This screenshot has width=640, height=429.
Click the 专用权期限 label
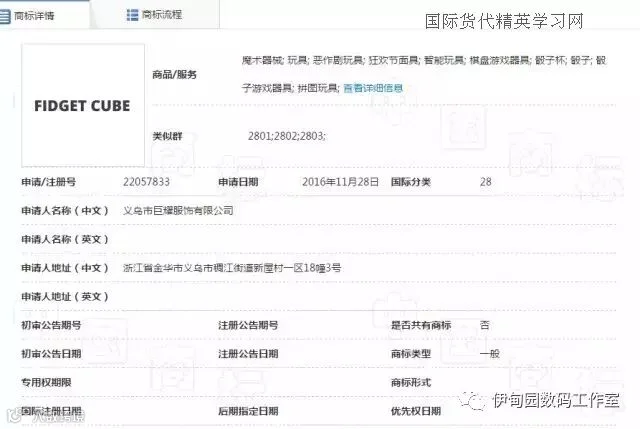click(x=46, y=382)
